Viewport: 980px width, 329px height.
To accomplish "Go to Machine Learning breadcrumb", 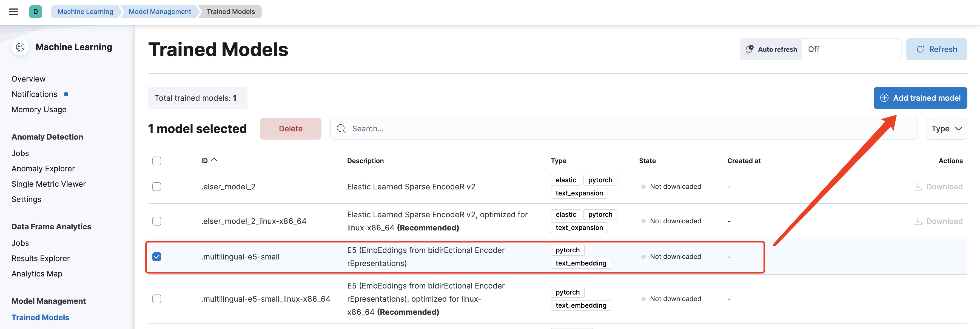I will pos(85,12).
